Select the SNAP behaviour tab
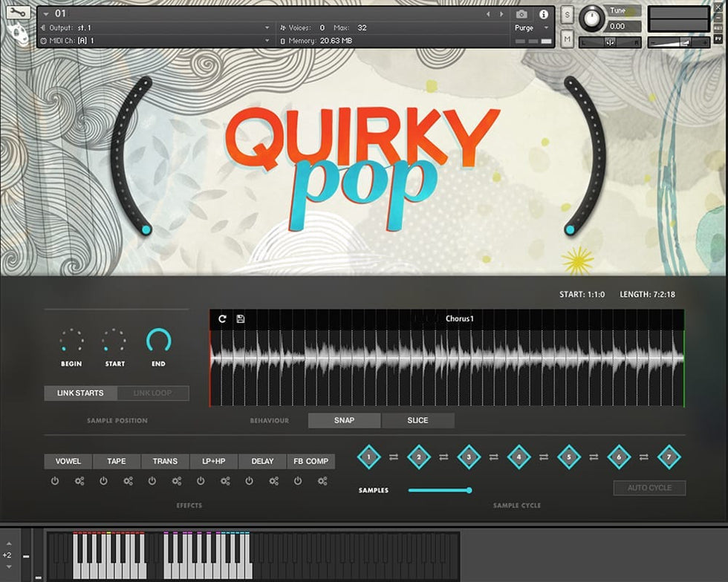Image resolution: width=728 pixels, height=582 pixels. coord(344,420)
